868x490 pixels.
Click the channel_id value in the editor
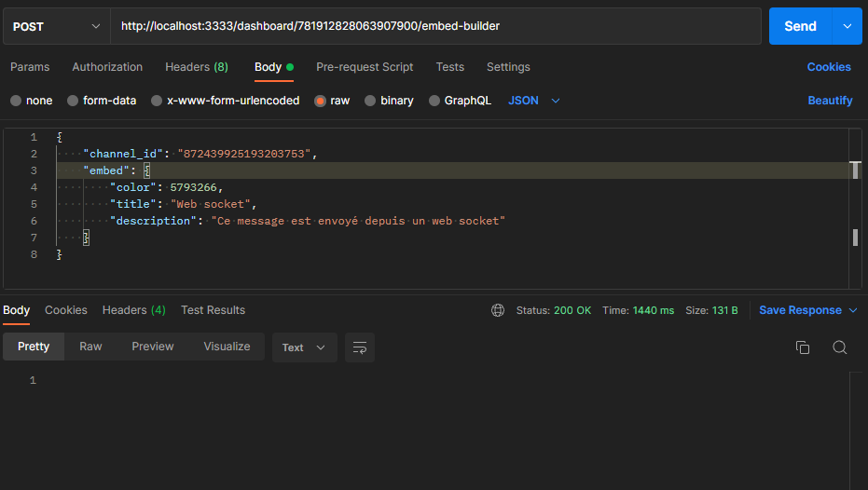point(244,154)
